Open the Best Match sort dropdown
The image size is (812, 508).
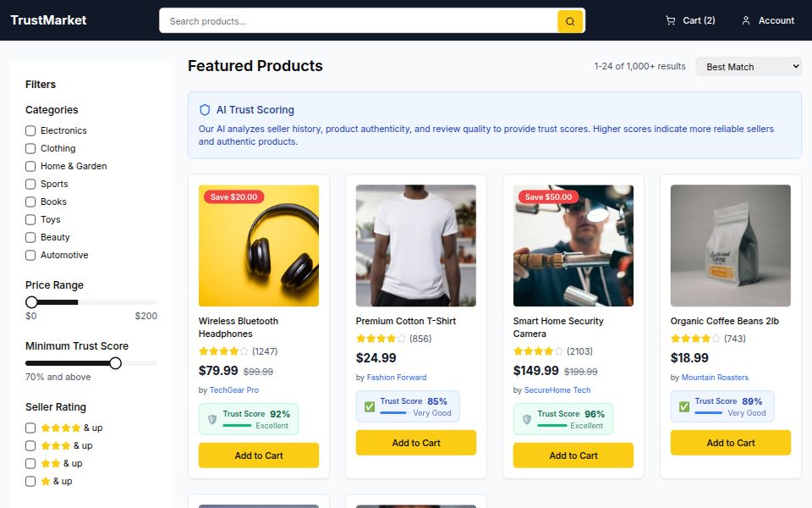click(748, 66)
